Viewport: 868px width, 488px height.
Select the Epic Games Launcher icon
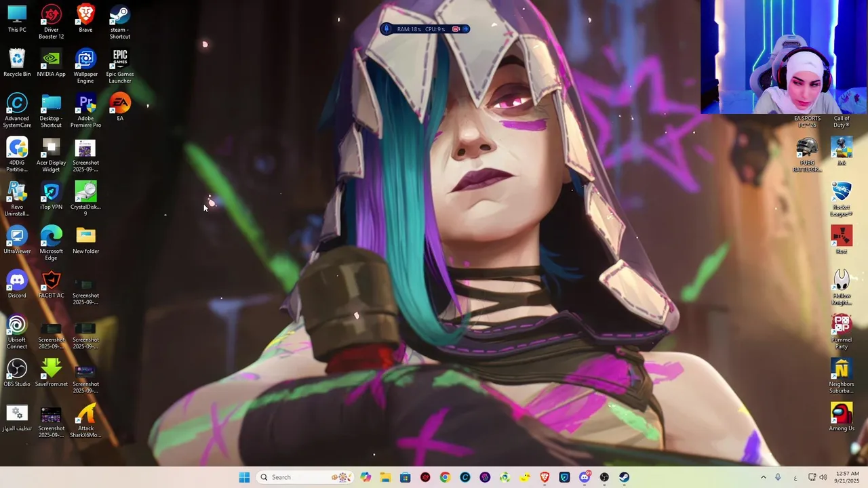120,66
